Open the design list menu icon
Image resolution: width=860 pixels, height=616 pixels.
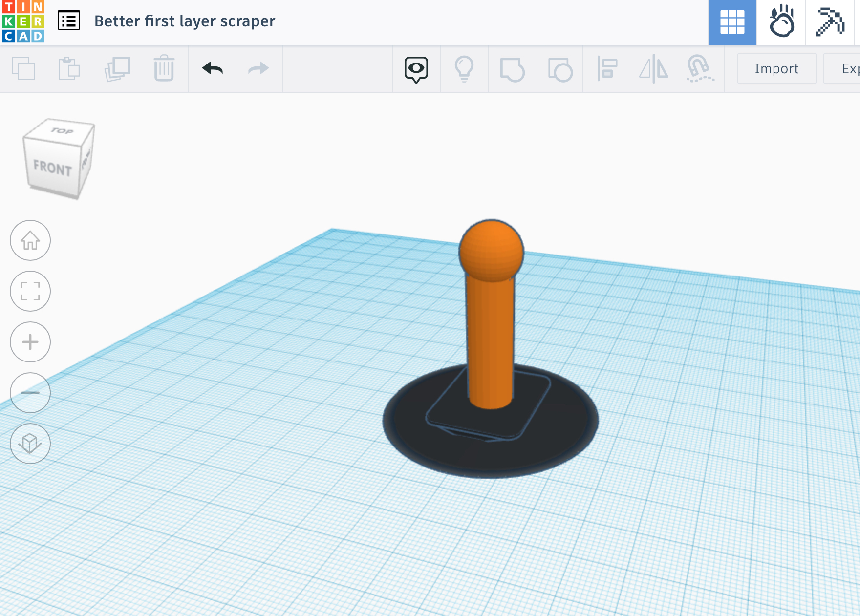point(69,21)
